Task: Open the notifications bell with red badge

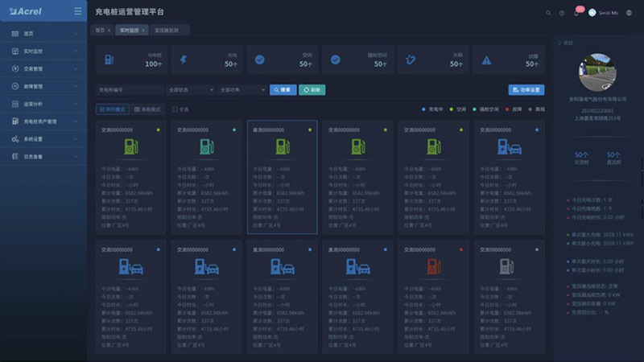Action: [x=576, y=13]
